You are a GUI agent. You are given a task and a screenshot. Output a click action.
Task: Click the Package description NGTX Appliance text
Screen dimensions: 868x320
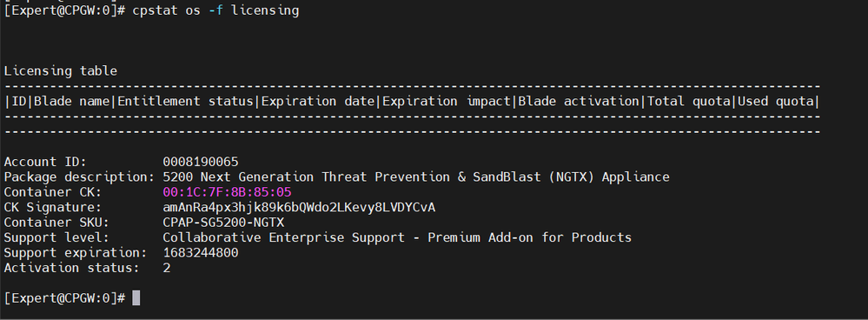[x=416, y=177]
